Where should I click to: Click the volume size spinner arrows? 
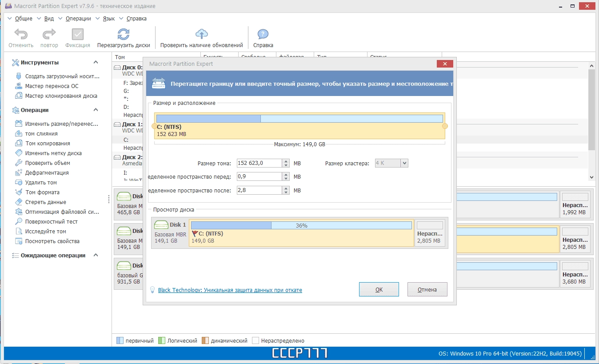(x=286, y=163)
